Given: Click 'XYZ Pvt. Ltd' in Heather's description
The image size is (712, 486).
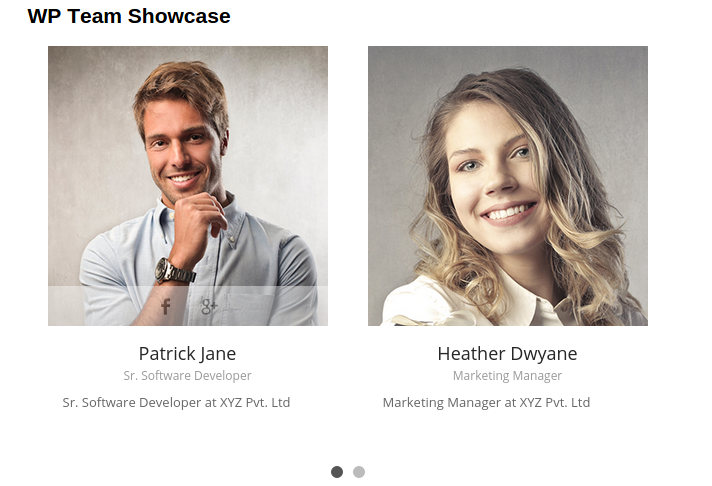Looking at the screenshot, I should coord(555,402).
